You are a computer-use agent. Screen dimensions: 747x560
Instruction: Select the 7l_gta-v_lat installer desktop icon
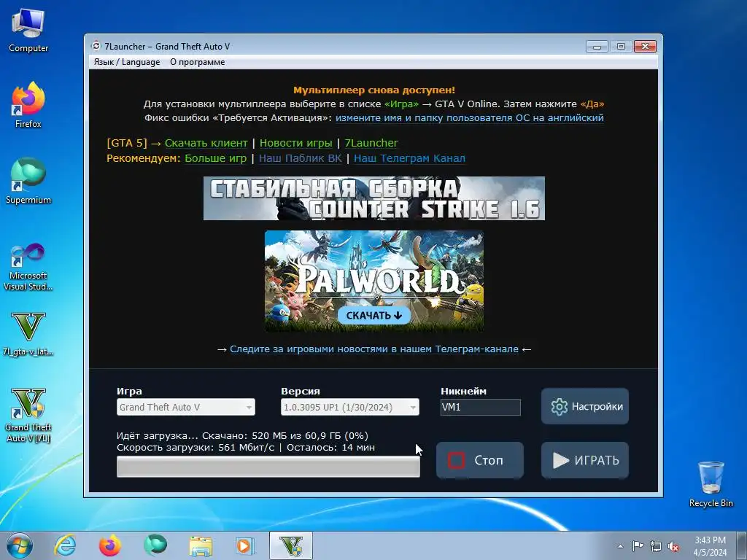(28, 334)
